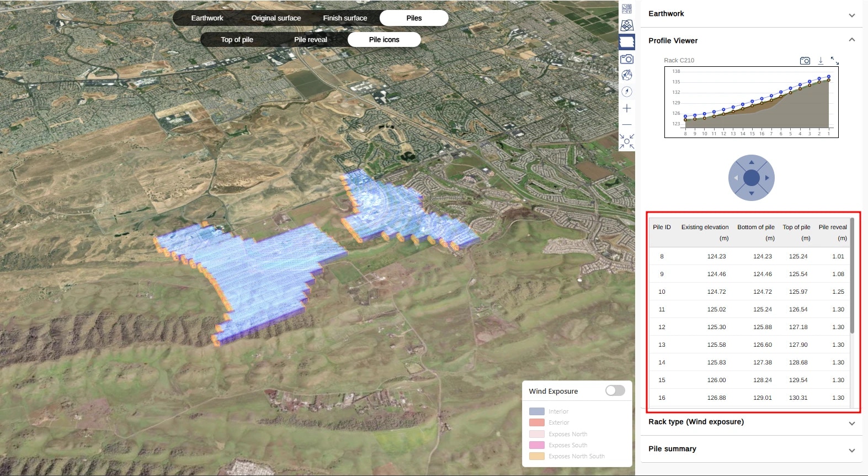The width and height of the screenshot is (868, 476).
Task: Click down arrow on rack navigation pad
Action: (752, 193)
